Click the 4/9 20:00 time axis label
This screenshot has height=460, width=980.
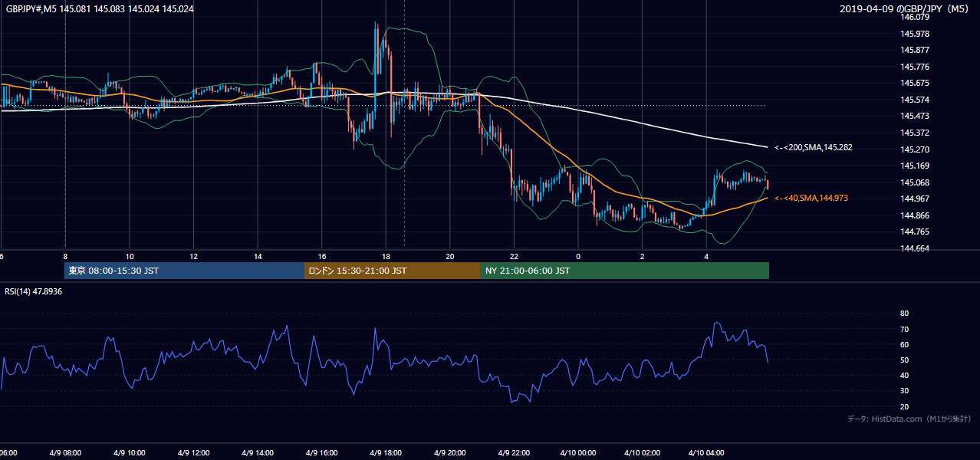tap(450, 452)
